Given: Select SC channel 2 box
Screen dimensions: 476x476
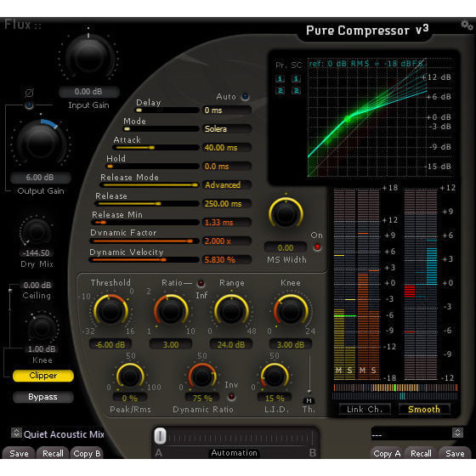Looking at the screenshot, I should (296, 90).
